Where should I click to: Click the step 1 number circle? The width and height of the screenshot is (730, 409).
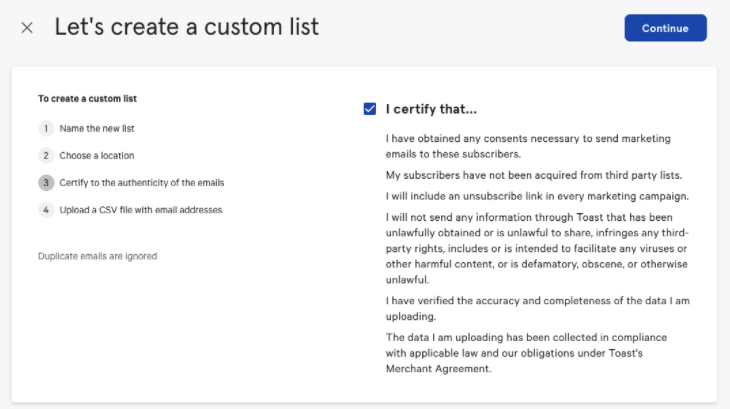pyautogui.click(x=45, y=129)
